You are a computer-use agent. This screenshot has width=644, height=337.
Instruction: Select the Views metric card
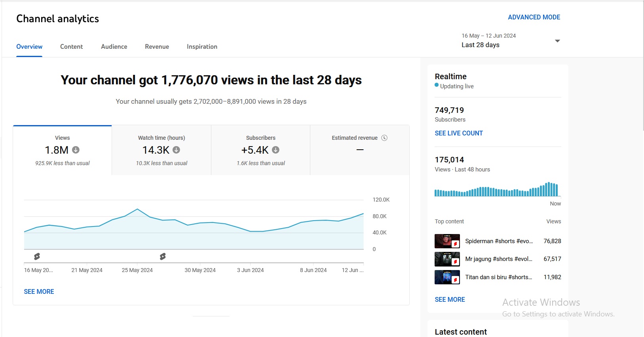click(63, 150)
